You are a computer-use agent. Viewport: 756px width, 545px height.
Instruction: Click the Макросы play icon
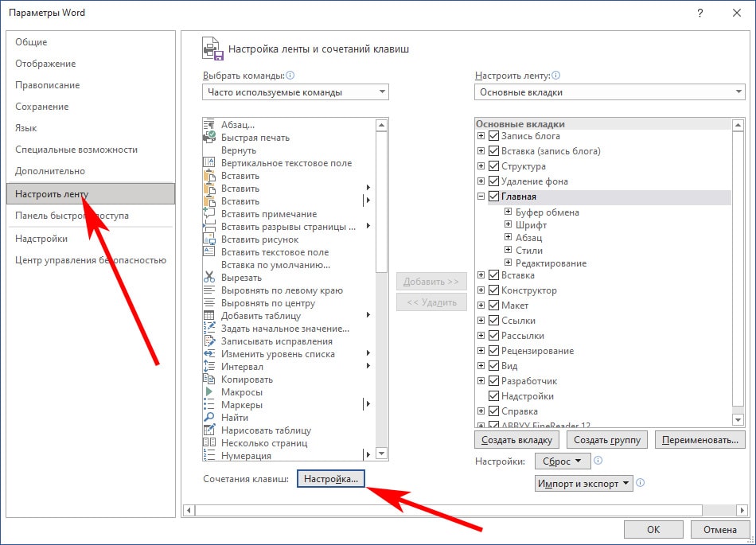209,391
